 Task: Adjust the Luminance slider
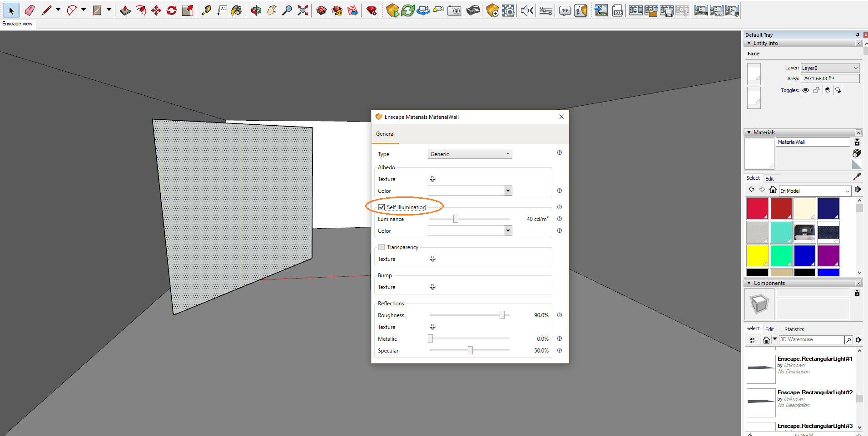[456, 219]
